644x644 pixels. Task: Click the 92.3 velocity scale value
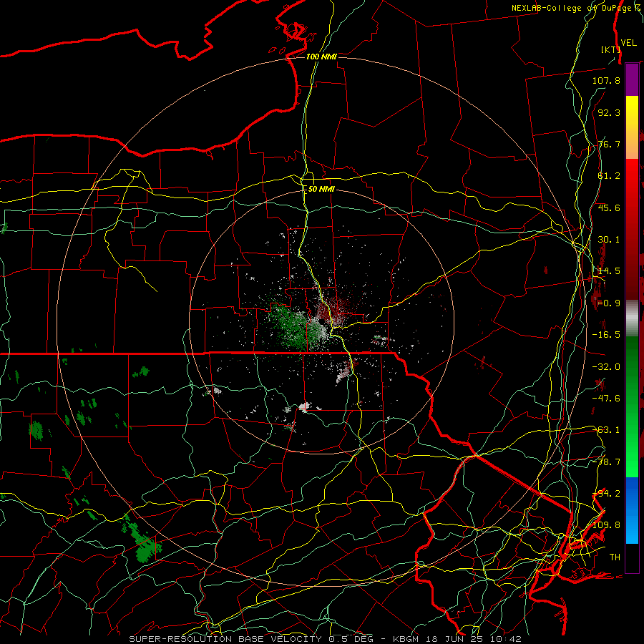click(x=609, y=112)
